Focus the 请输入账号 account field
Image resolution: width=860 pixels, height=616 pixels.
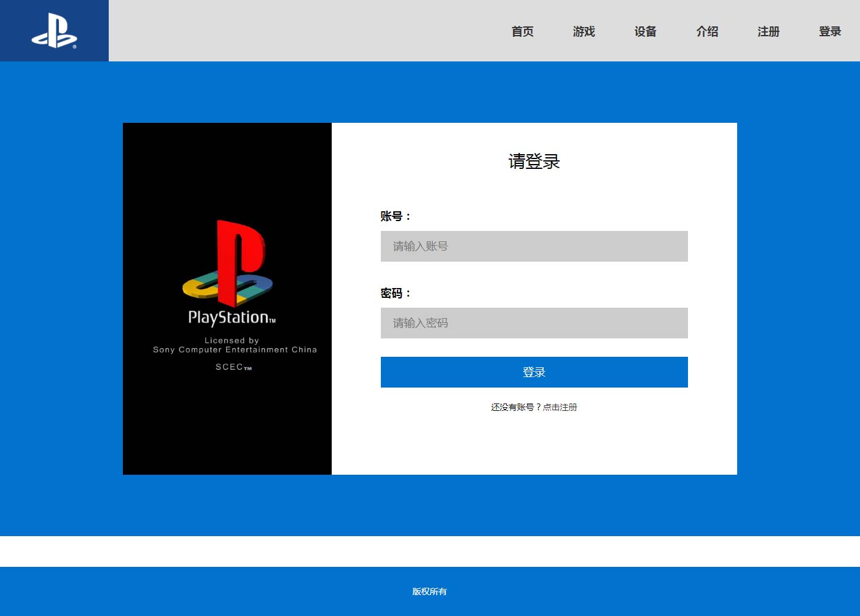[534, 246]
